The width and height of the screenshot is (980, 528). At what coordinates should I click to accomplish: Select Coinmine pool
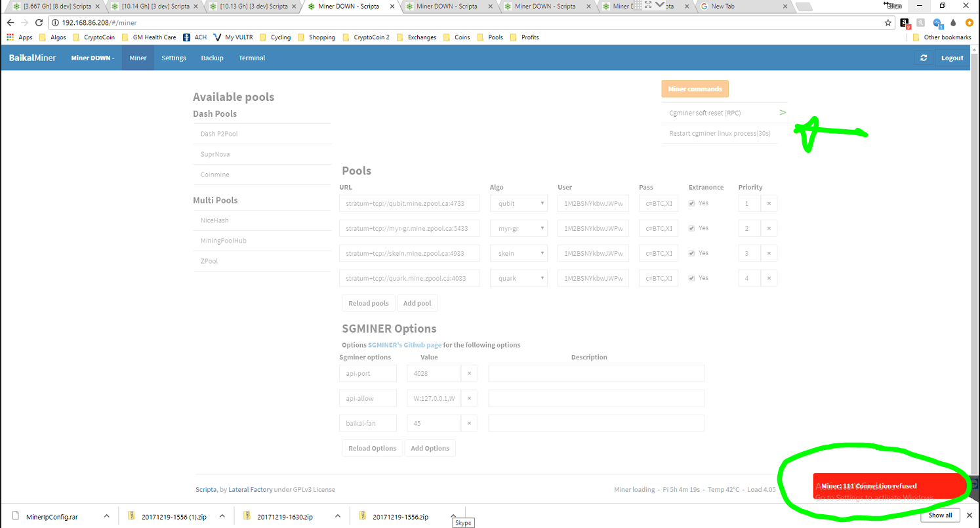(262, 174)
